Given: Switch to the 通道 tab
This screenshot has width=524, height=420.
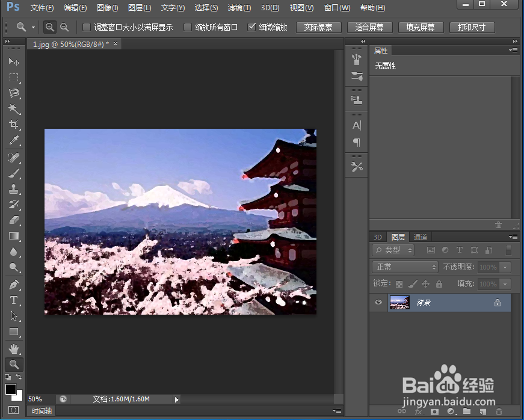Looking at the screenshot, I should (420, 236).
